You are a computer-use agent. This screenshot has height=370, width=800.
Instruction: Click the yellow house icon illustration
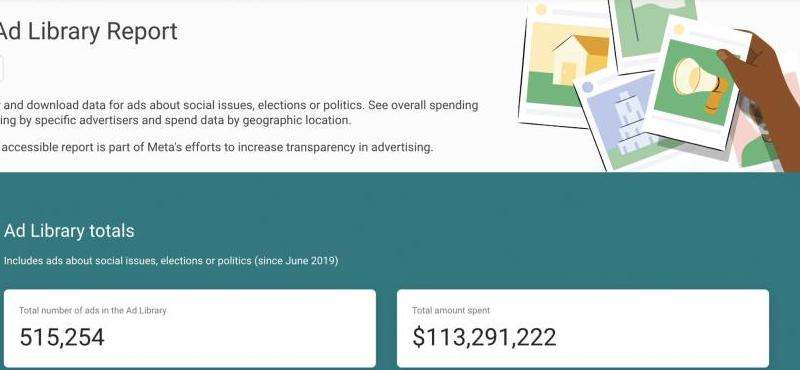coord(582,59)
